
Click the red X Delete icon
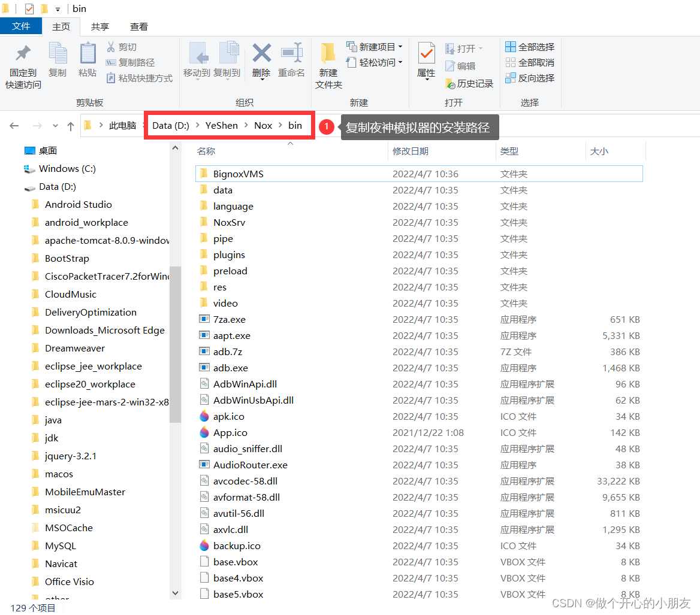(262, 53)
